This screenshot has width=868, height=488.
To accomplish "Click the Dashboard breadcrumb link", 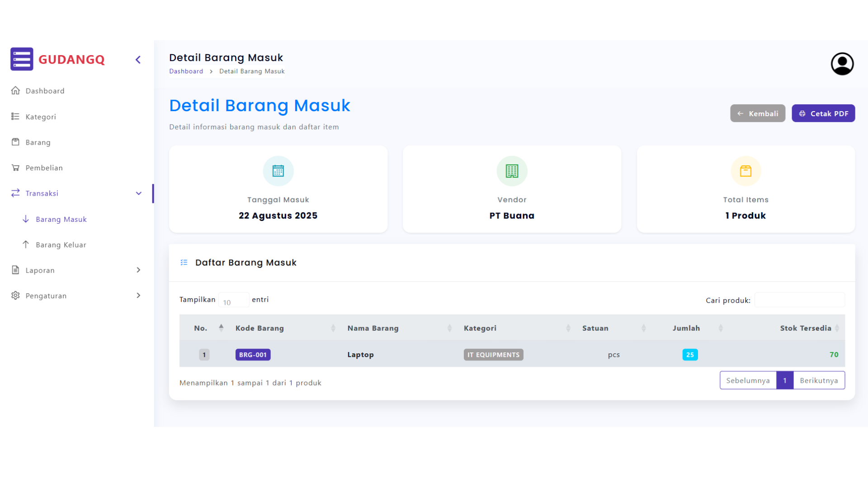I will pyautogui.click(x=186, y=71).
